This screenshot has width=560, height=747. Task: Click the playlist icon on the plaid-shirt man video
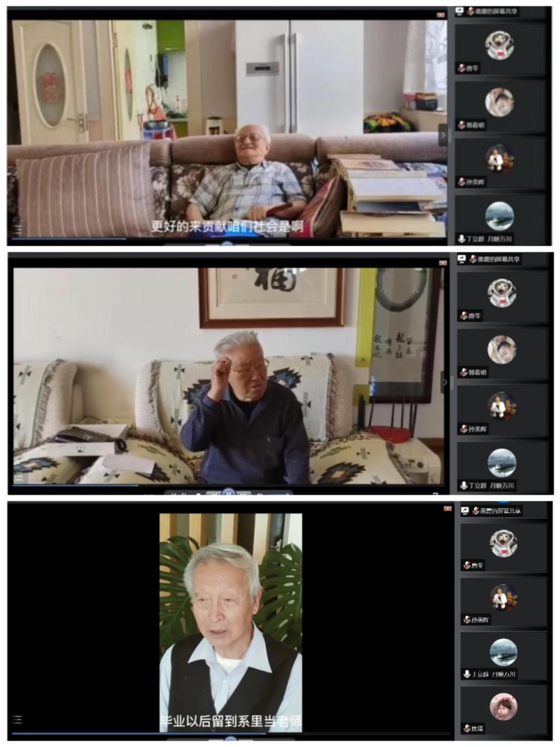click(17, 229)
